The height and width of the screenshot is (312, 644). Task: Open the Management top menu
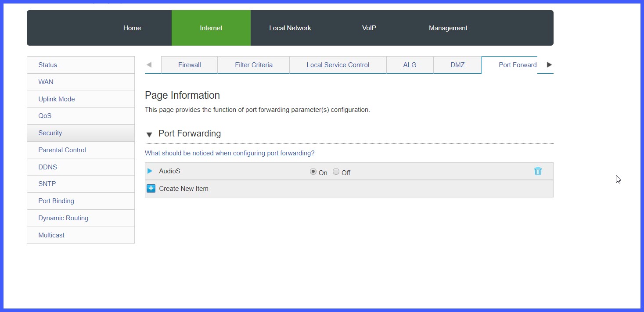448,28
